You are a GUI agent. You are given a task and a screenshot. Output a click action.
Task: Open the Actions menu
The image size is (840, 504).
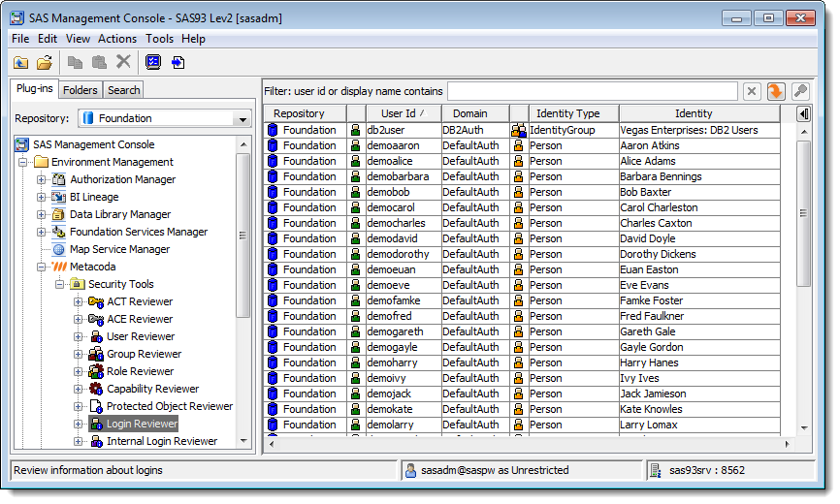[117, 39]
